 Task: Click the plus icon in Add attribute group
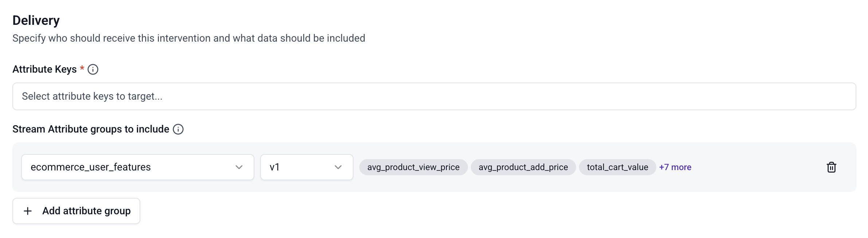[28, 211]
